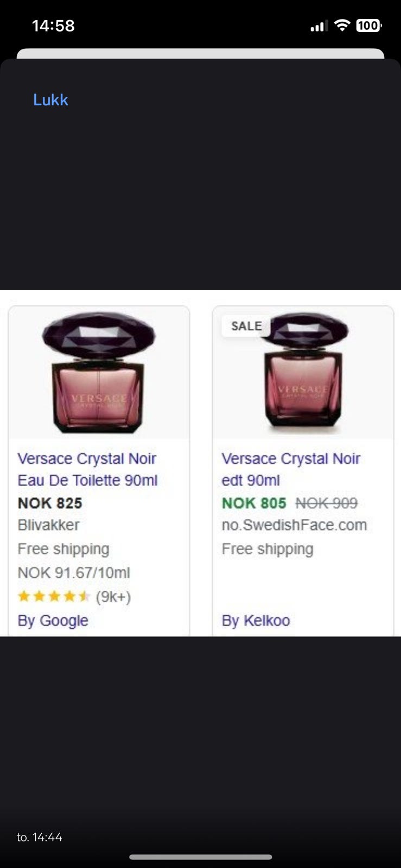The image size is (401, 868).
Task: Tap the By Kelkoo attribution link
Action: (x=256, y=621)
